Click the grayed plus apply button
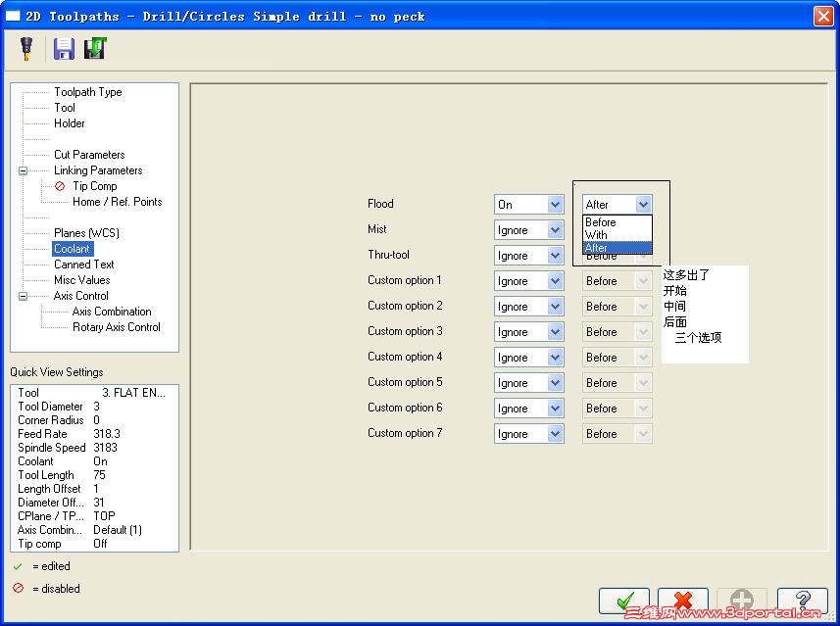The height and width of the screenshot is (626, 840). 742,601
